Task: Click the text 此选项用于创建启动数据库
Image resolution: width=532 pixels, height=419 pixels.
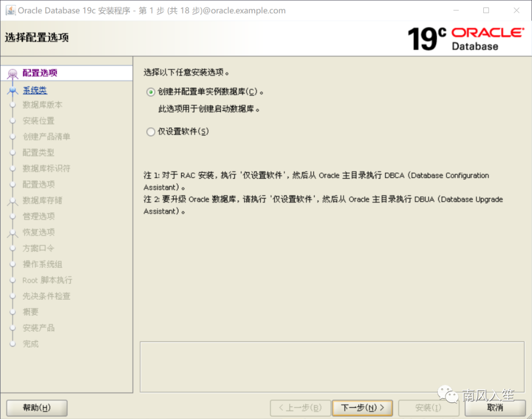Action: (x=209, y=109)
